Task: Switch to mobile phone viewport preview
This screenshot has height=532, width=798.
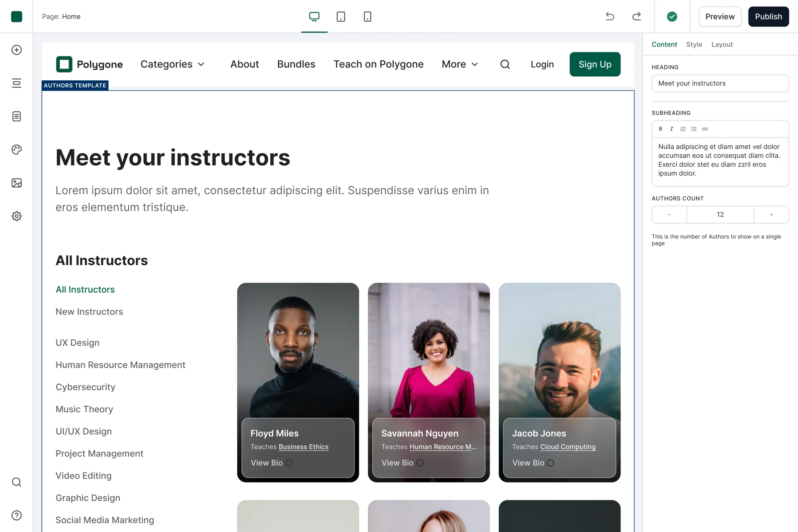Action: (367, 16)
